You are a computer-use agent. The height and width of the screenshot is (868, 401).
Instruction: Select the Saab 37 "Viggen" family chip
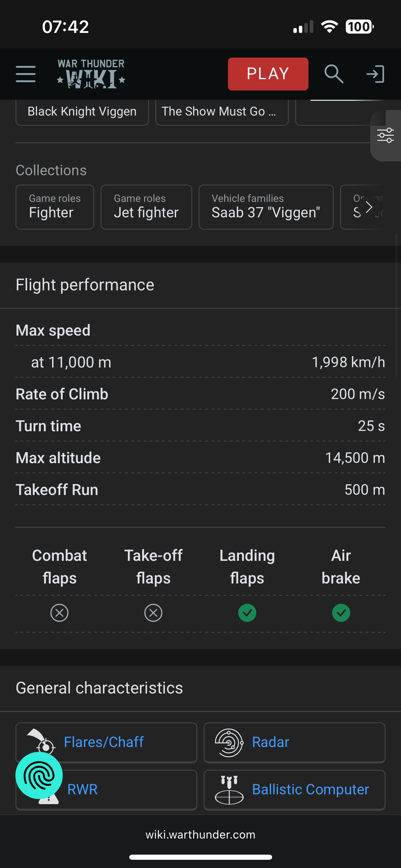pos(266,207)
